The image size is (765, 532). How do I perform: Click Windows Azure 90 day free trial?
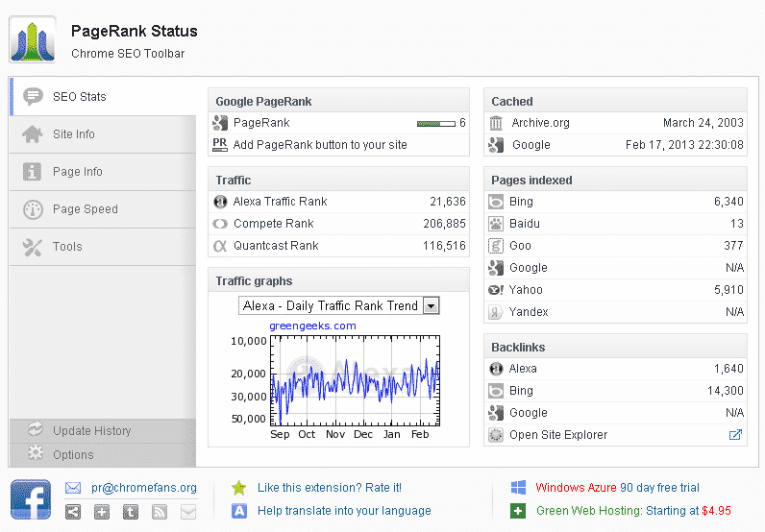tap(617, 488)
